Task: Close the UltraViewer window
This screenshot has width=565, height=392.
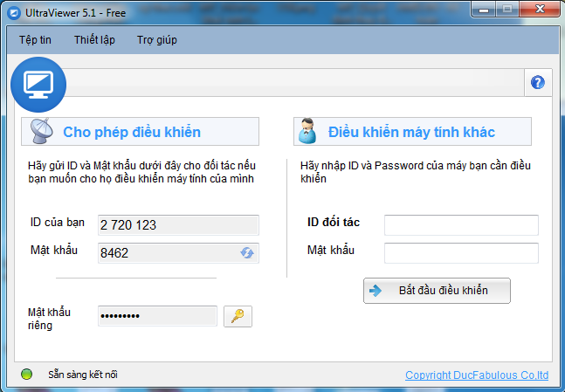Action: pos(540,9)
